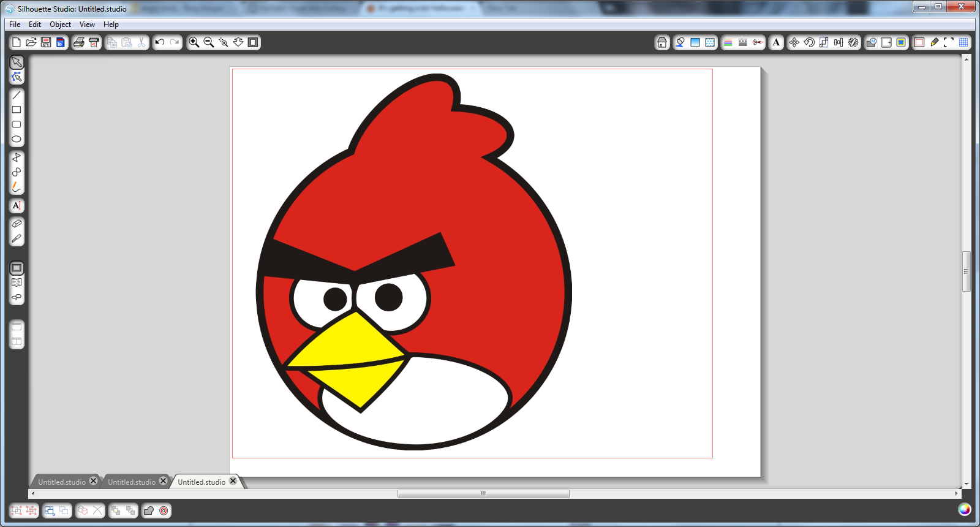The height and width of the screenshot is (527, 980).
Task: Click the horizontal scrollbar thumb
Action: pyautogui.click(x=483, y=493)
